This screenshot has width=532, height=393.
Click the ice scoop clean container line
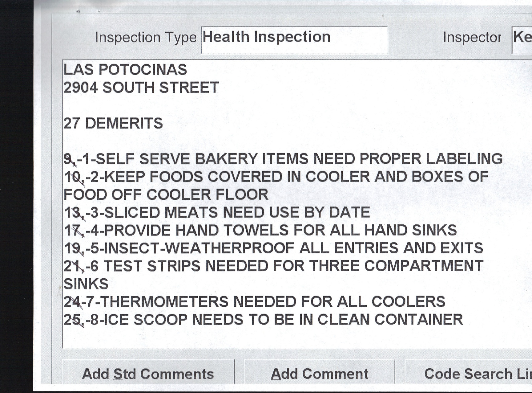point(263,320)
